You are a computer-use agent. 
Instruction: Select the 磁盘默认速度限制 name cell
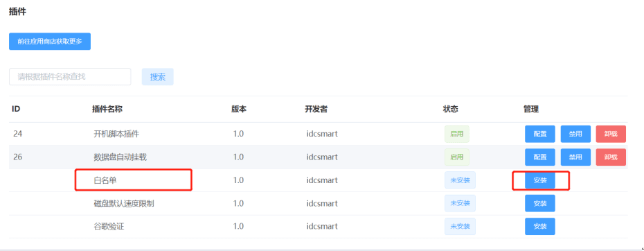tap(124, 203)
